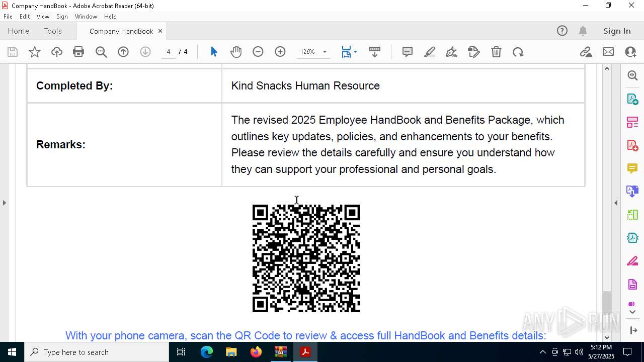Click the taskbar search box
The height and width of the screenshot is (362, 644).
97,352
